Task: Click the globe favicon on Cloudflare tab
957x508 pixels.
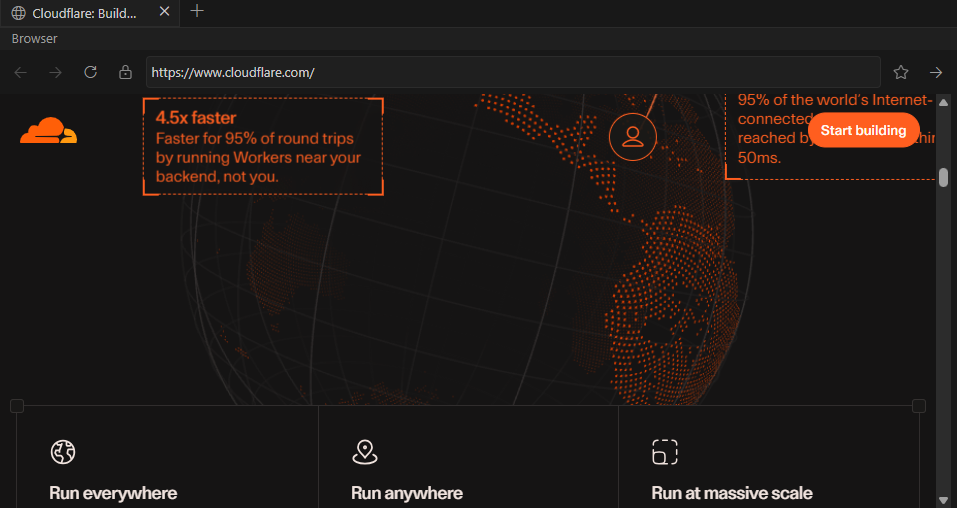Action: pyautogui.click(x=18, y=13)
